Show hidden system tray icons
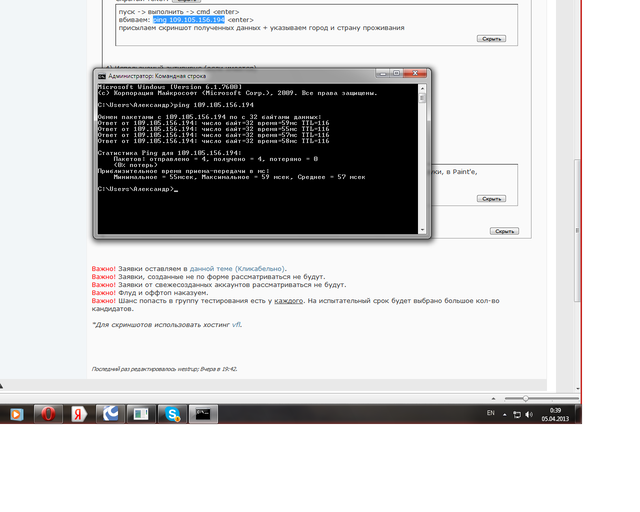This screenshot has height=512, width=640. pyautogui.click(x=506, y=413)
